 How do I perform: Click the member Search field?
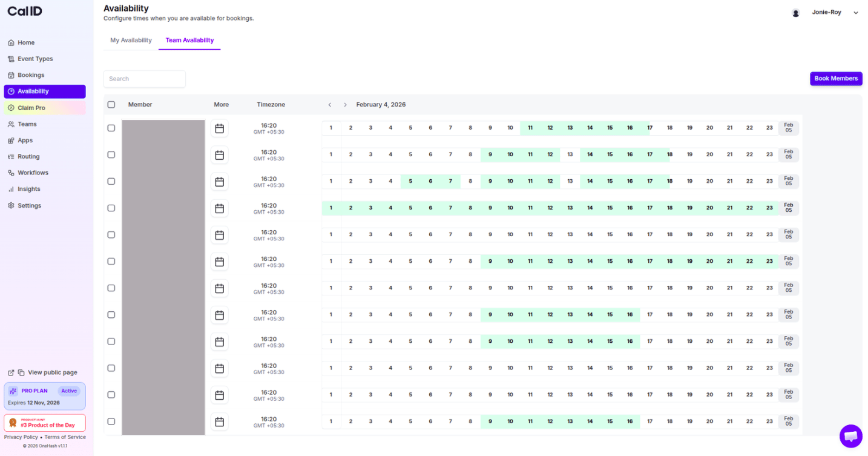coord(144,79)
